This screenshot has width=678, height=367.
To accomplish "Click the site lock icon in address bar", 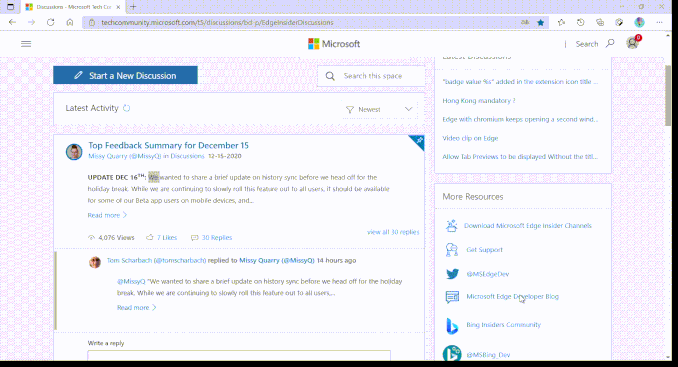I will [92, 22].
